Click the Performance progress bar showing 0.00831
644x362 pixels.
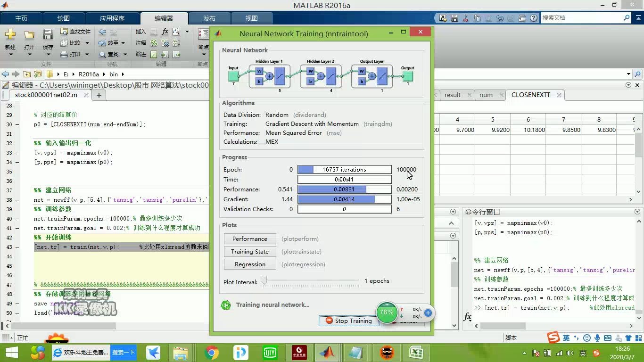pos(344,189)
